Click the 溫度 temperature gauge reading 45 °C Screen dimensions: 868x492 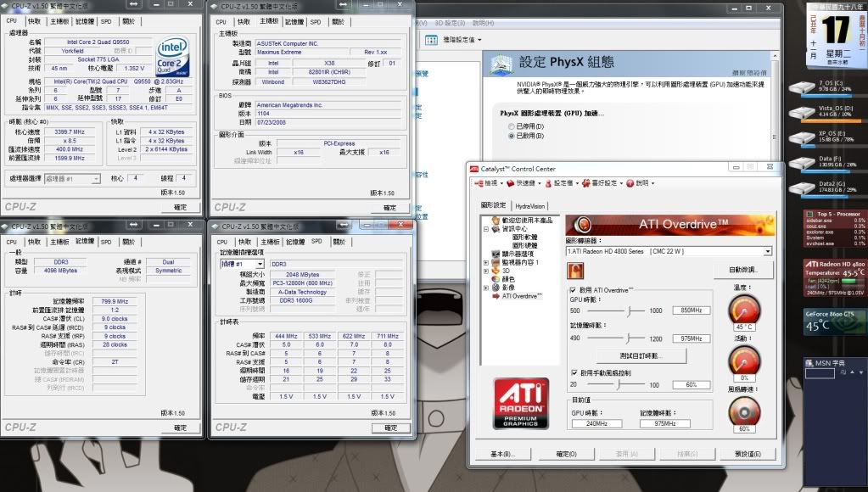pyautogui.click(x=745, y=311)
